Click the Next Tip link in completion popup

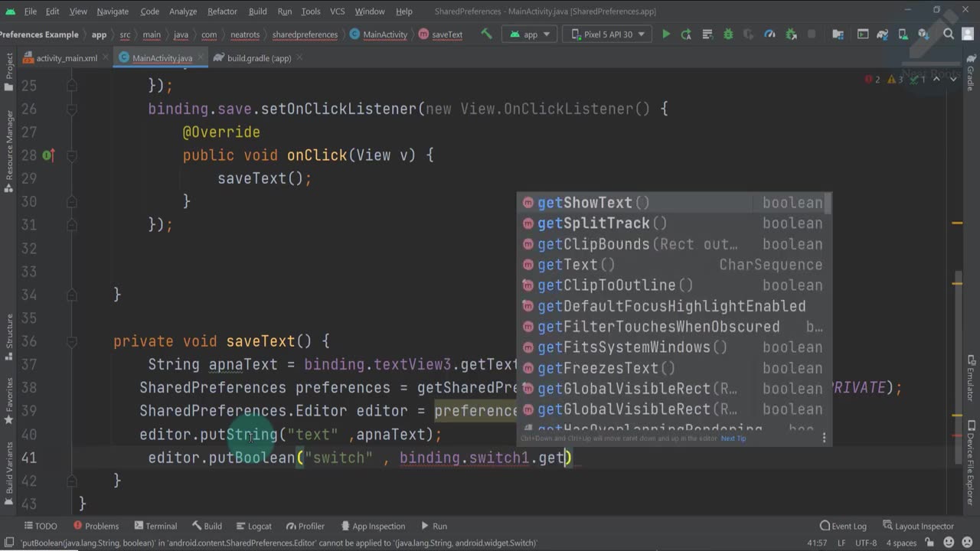click(x=733, y=439)
